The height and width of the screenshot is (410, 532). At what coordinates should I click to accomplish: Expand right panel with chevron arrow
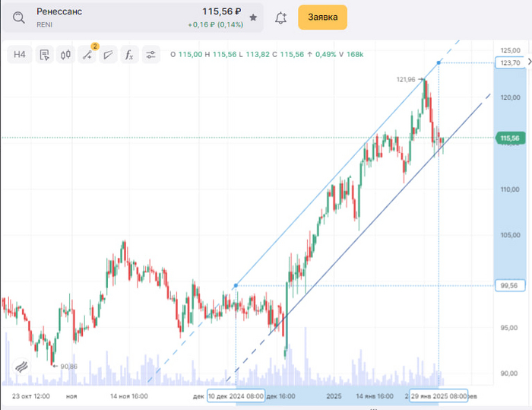click(x=529, y=62)
